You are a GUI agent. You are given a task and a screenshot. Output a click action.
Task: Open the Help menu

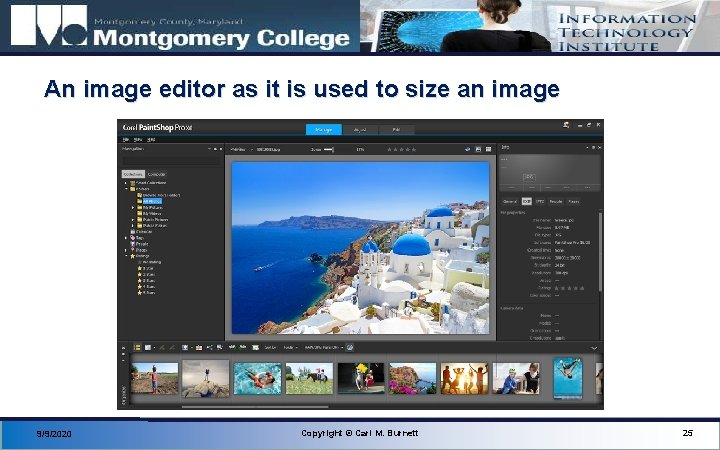pyautogui.click(x=152, y=140)
